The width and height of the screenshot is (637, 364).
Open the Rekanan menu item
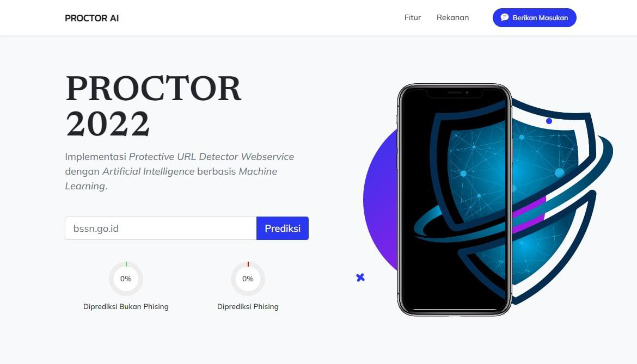pyautogui.click(x=452, y=17)
